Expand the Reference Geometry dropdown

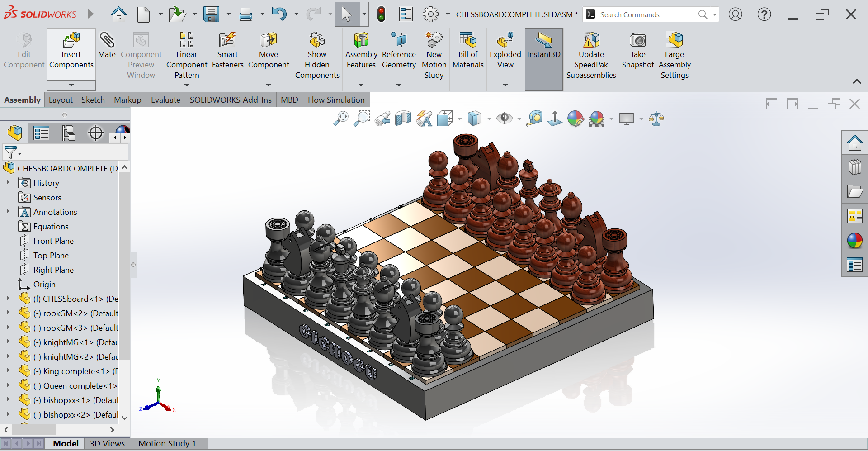[399, 85]
